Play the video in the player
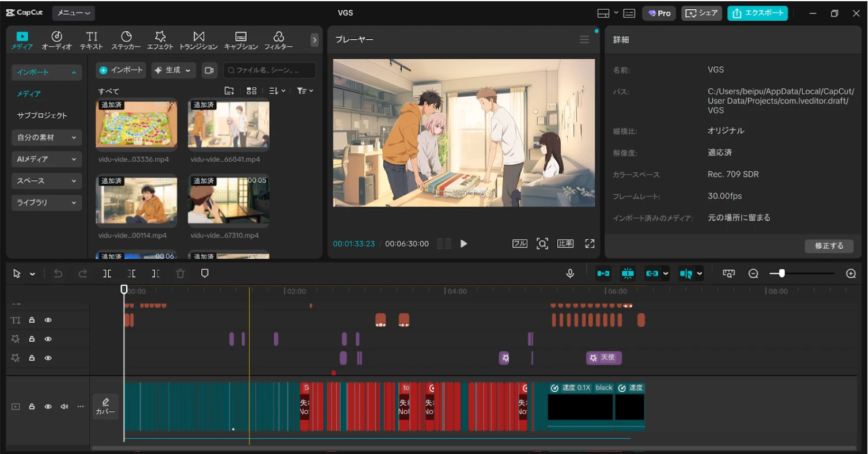Image resolution: width=868 pixels, height=454 pixels. [x=463, y=244]
